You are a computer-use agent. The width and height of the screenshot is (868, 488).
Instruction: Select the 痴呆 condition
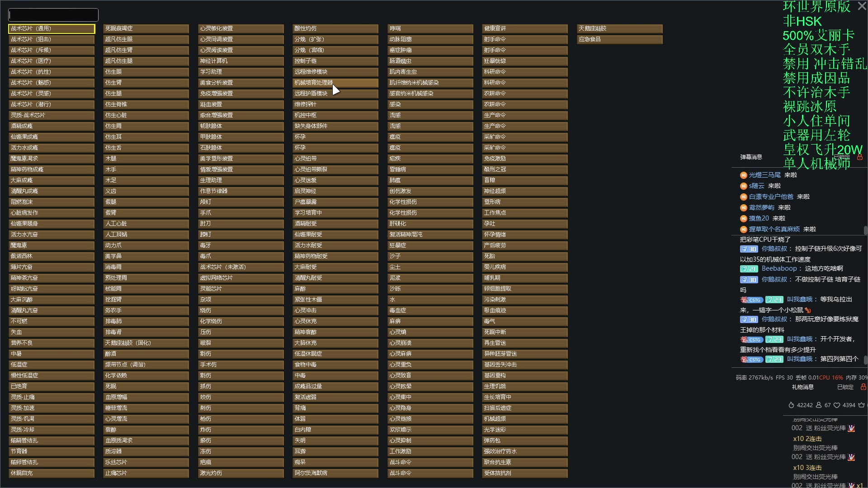[x=335, y=462]
